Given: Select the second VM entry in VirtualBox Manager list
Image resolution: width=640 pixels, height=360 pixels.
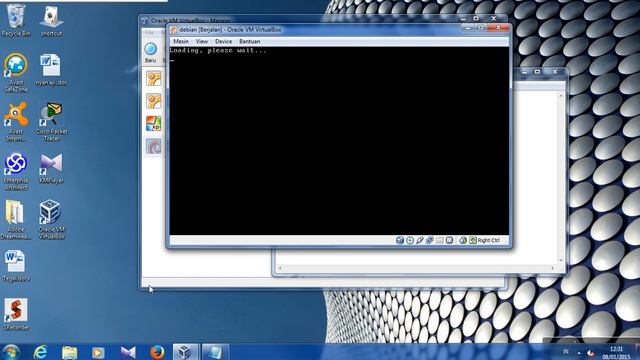Looking at the screenshot, I should [x=153, y=101].
